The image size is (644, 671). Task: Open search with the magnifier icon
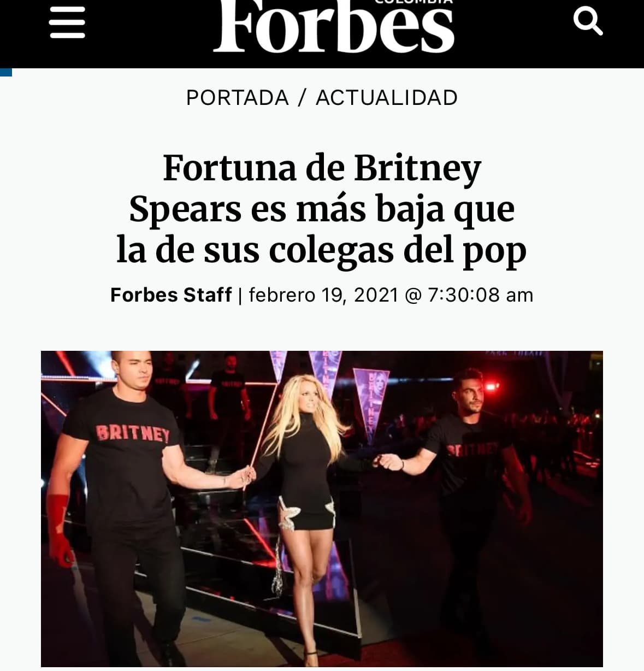pos(588,22)
